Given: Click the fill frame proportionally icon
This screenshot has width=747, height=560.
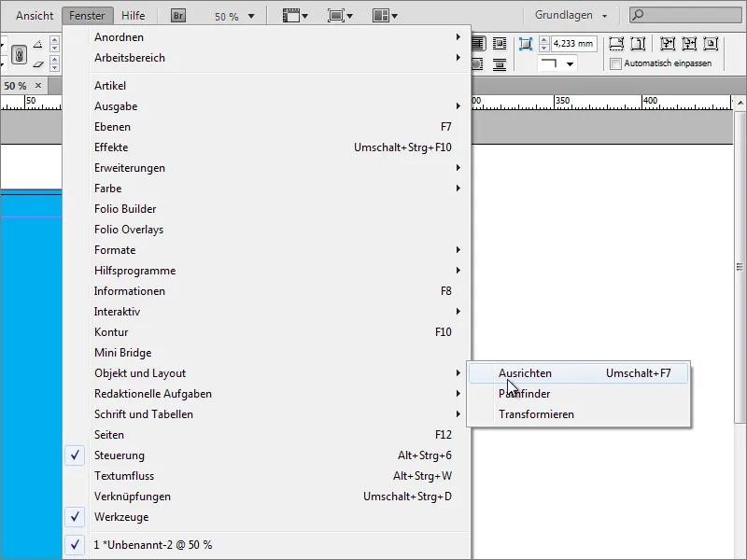Looking at the screenshot, I should pyautogui.click(x=616, y=44).
